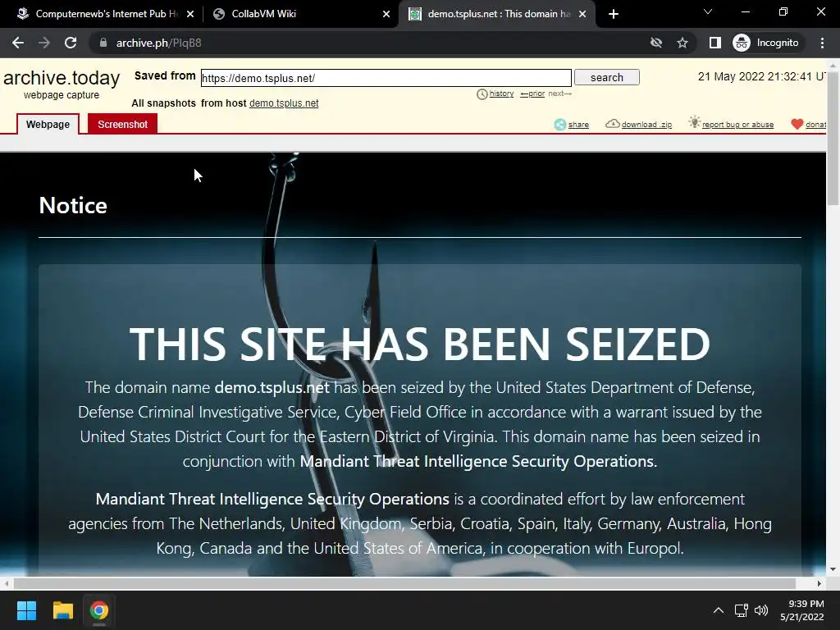Switch to the CollabVM Wiki tab
This screenshot has height=630, width=840.
point(300,14)
